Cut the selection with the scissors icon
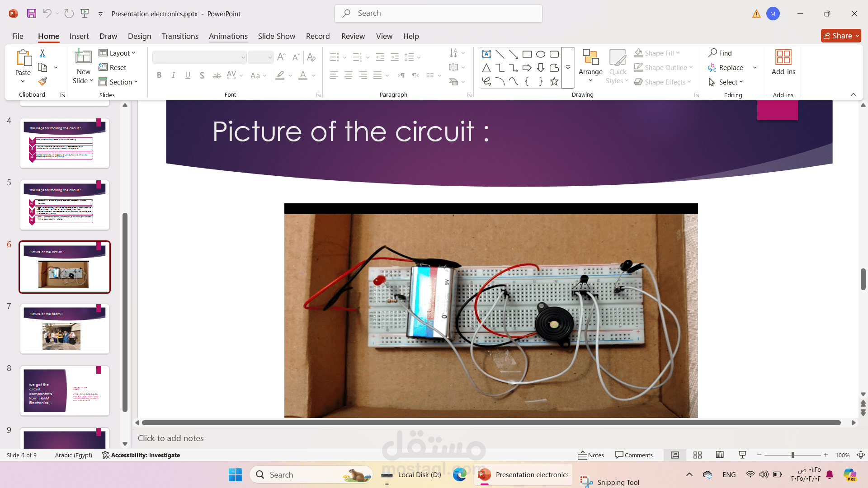The width and height of the screenshot is (868, 488). (42, 53)
